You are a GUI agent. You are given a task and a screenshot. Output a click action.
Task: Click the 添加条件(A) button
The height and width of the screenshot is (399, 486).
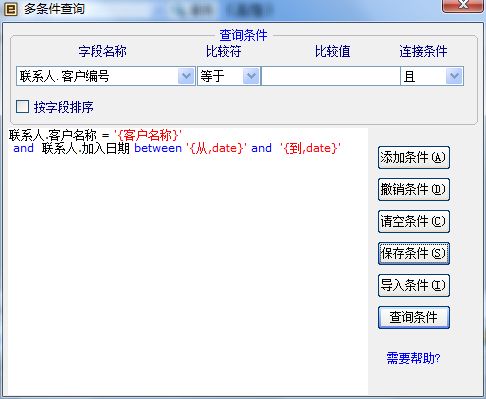tap(414, 157)
